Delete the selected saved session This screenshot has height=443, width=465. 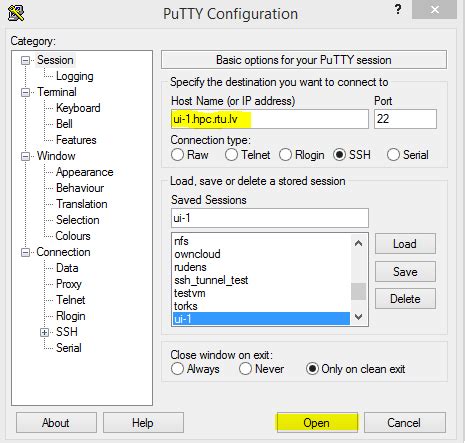click(405, 299)
